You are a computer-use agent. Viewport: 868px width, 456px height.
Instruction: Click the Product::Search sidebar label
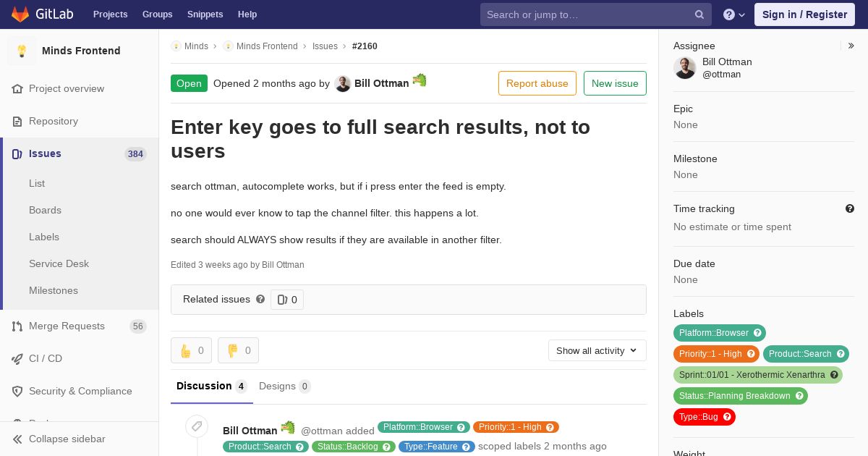tap(806, 354)
